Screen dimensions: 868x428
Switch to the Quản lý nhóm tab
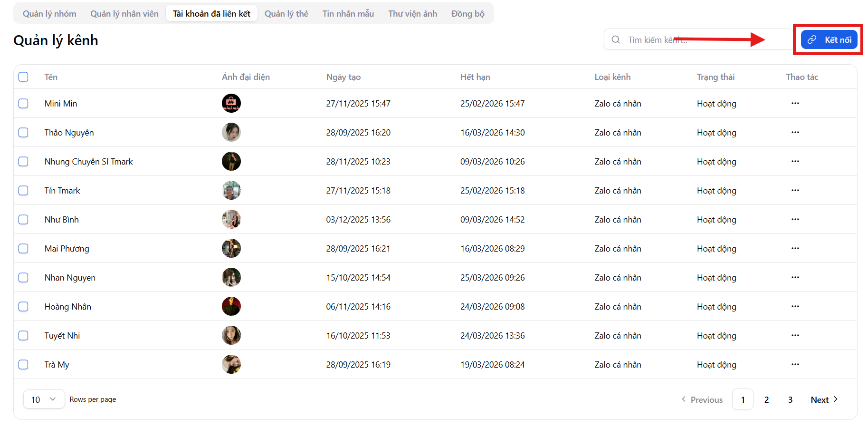[49, 14]
